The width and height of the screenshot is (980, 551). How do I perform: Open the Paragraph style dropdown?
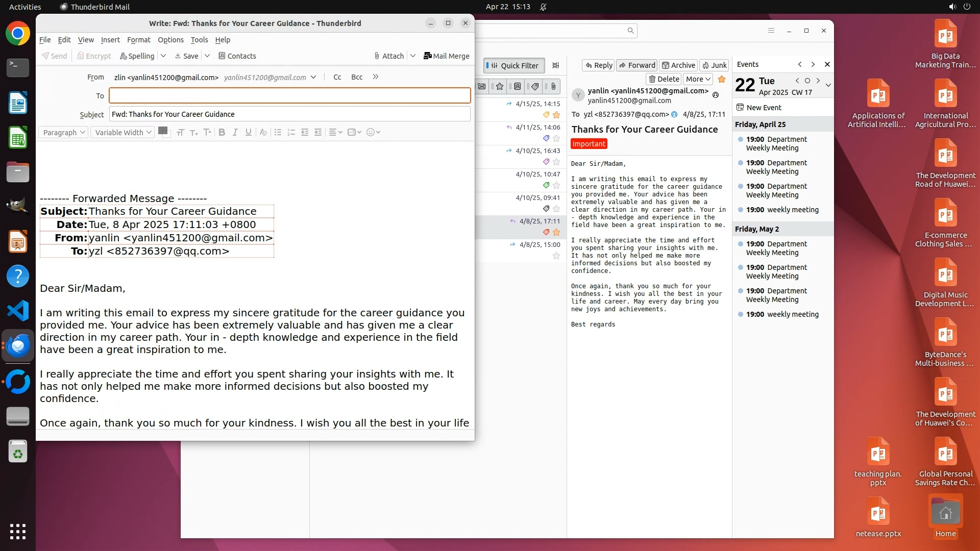click(63, 132)
